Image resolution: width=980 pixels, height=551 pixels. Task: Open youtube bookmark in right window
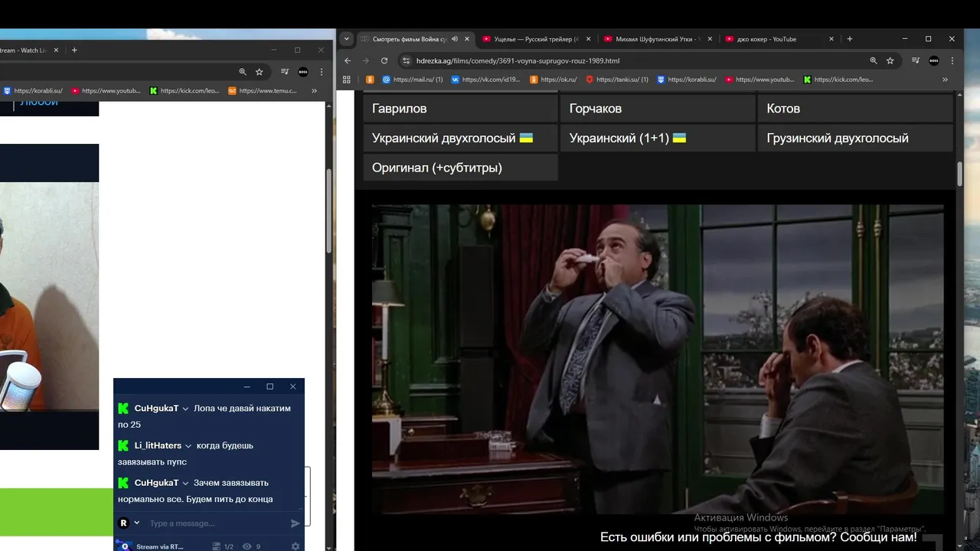point(760,79)
